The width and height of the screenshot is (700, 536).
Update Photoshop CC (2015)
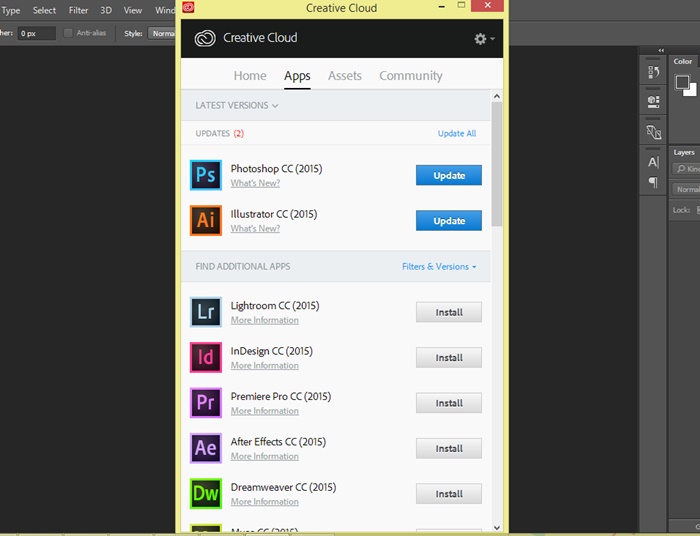tap(449, 175)
